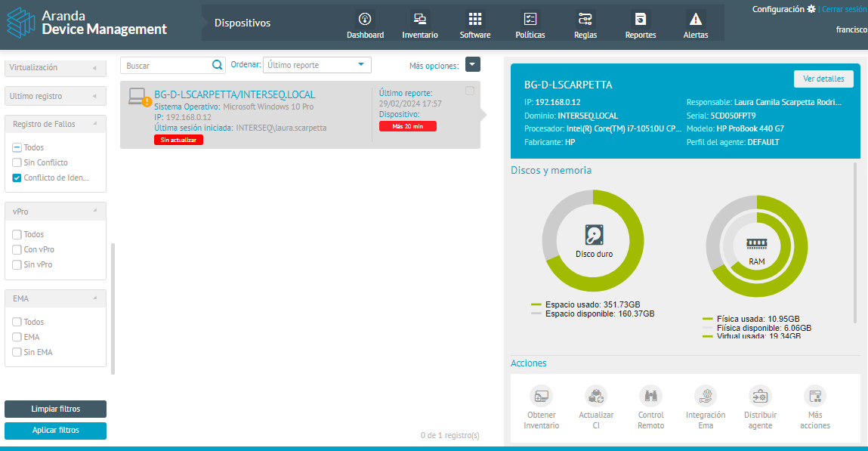
Task: Click the Dispositivos section title
Action: click(x=242, y=23)
